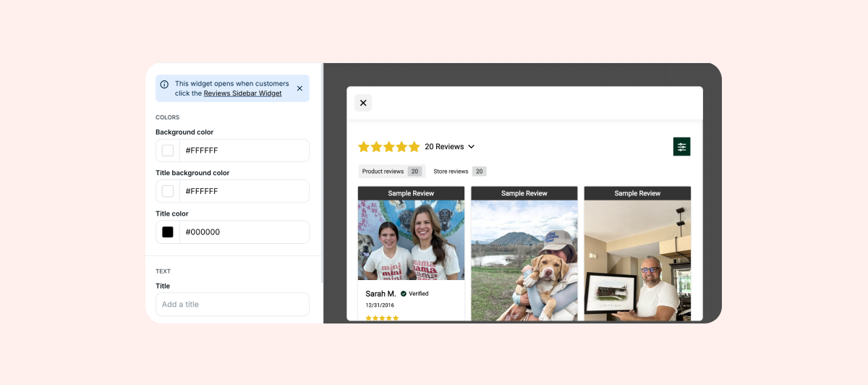Open the black Title color swatch
868x385 pixels.
(168, 232)
